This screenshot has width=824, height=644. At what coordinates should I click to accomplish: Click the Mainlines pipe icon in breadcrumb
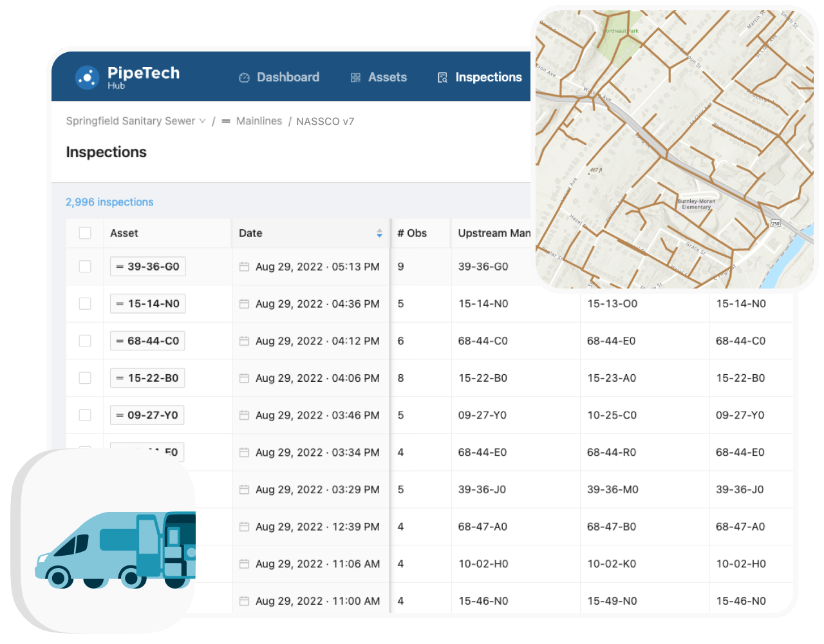[226, 121]
